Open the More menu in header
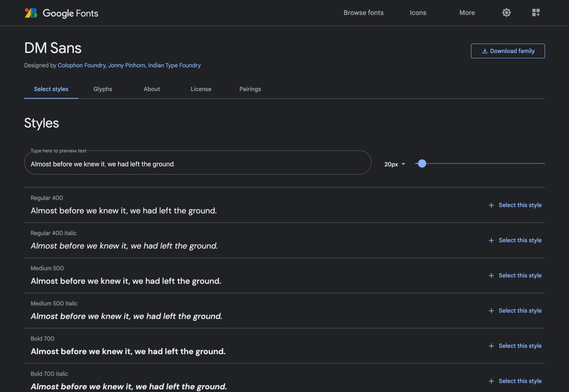Screen dimensions: 569x392 [x=467, y=13]
